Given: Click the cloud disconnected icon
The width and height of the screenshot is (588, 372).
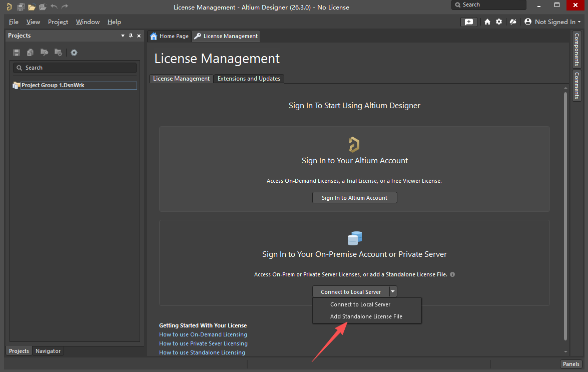Looking at the screenshot, I should [x=513, y=22].
